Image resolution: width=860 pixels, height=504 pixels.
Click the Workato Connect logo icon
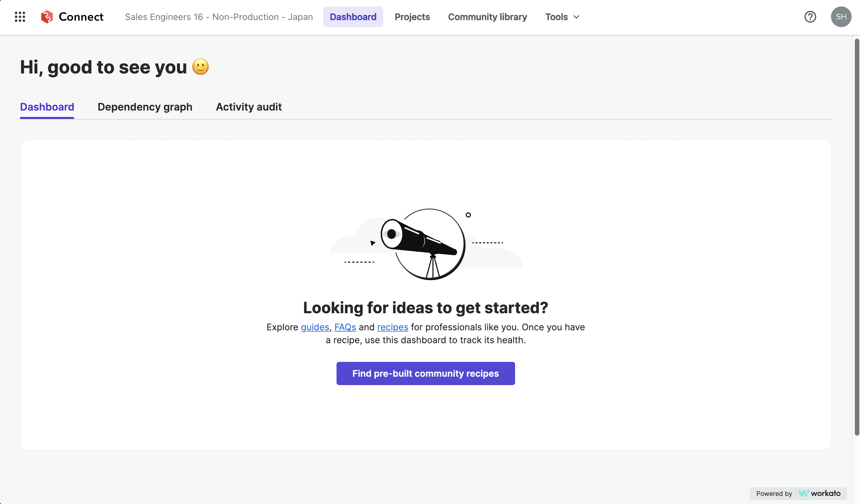pyautogui.click(x=47, y=16)
